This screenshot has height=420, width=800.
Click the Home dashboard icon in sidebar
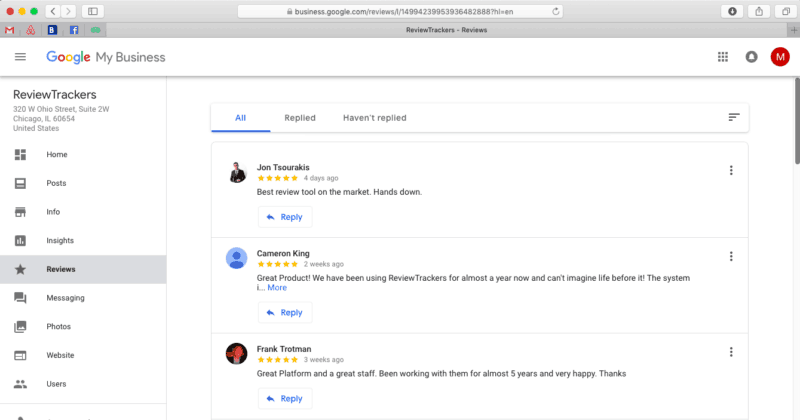20,155
